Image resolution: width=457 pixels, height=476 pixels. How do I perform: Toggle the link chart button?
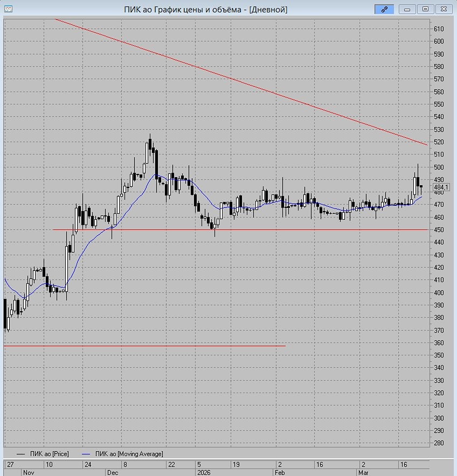[384, 9]
